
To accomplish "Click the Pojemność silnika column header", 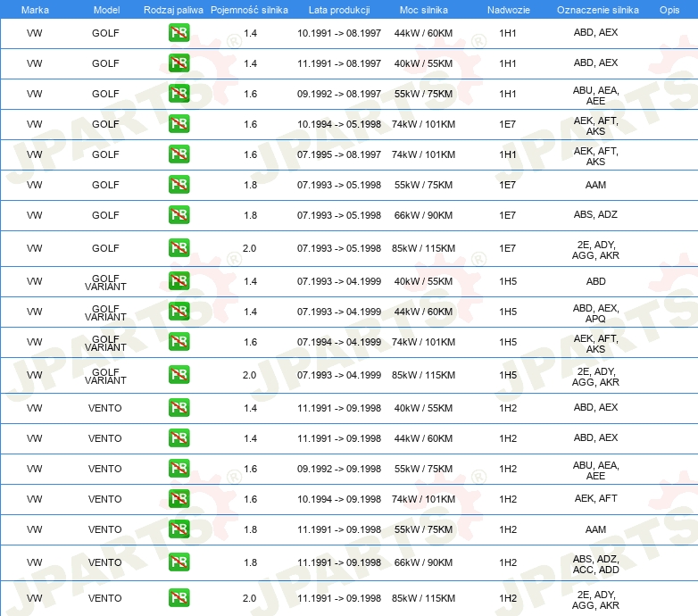I will tap(249, 10).
